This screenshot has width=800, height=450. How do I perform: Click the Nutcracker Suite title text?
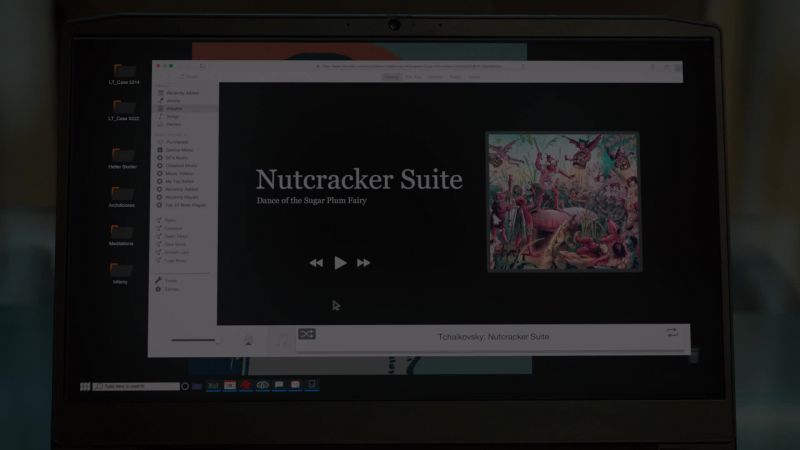pos(359,179)
